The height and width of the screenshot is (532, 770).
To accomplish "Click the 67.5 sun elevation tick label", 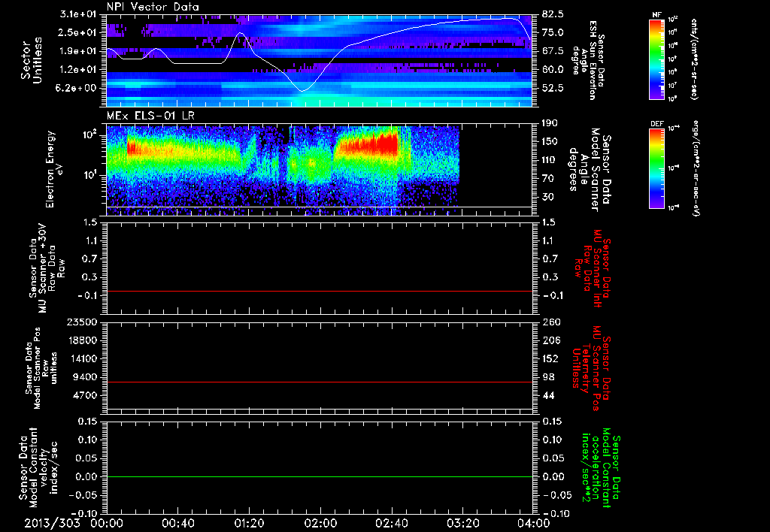I will point(553,51).
